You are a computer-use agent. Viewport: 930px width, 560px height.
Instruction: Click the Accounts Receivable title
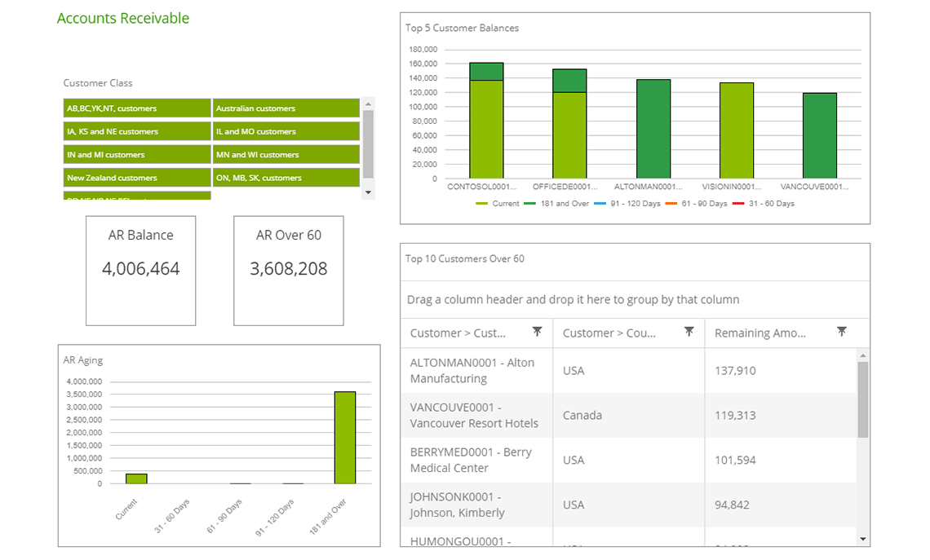coord(123,18)
